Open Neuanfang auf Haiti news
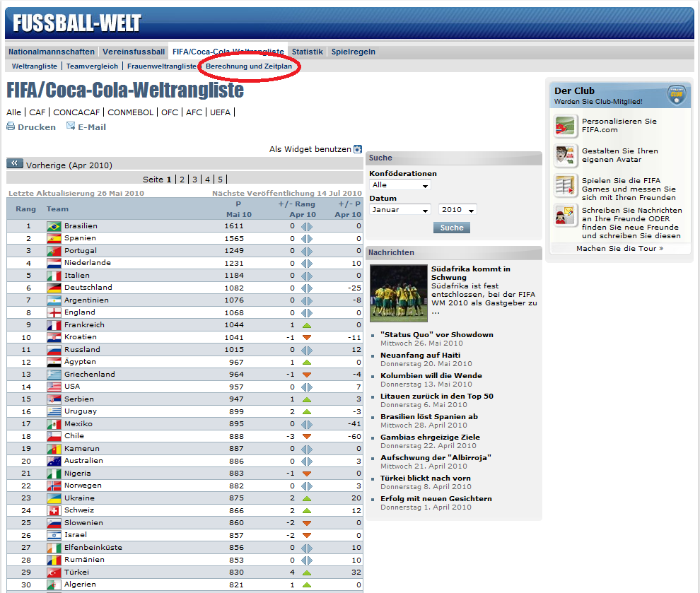 click(420, 356)
